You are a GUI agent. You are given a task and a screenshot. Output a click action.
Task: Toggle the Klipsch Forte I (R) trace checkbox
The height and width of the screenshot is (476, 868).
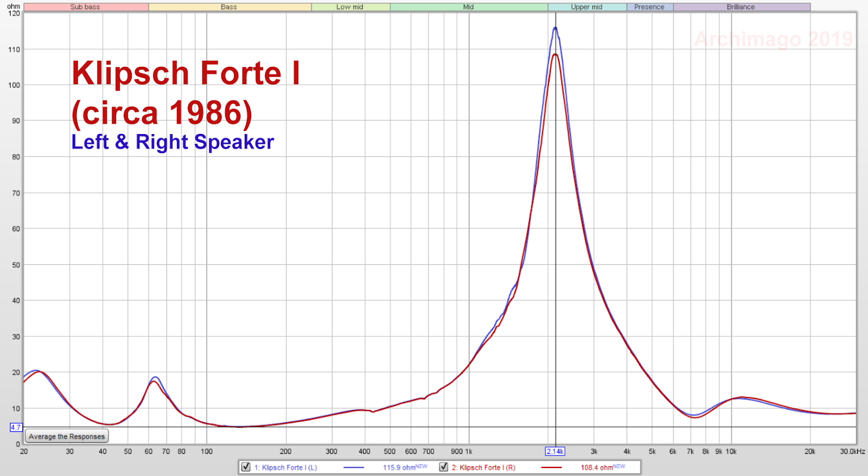443,467
